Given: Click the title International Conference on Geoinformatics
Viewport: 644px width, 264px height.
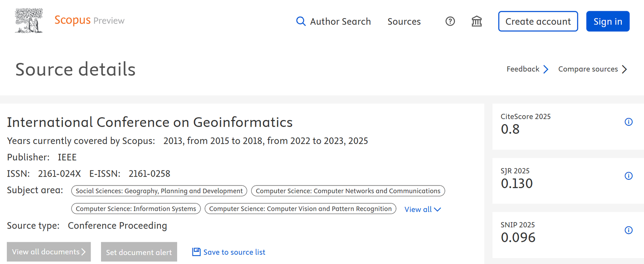Looking at the screenshot, I should coord(150,122).
